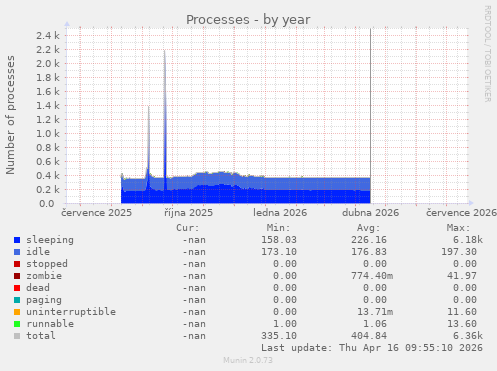This screenshot has width=497, height=371.
Task: Click sleeping min value 158.03
Action: click(x=279, y=240)
